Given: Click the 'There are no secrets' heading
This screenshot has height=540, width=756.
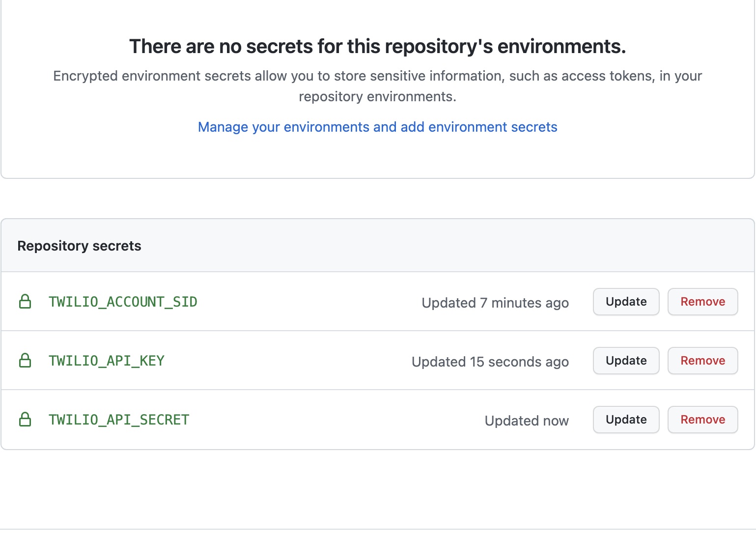Looking at the screenshot, I should point(377,46).
